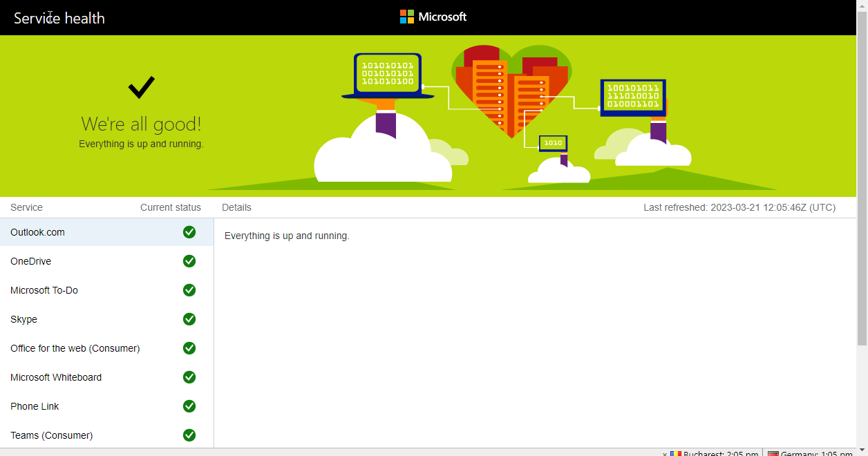
Task: Click the Service health page title
Action: 59,18
